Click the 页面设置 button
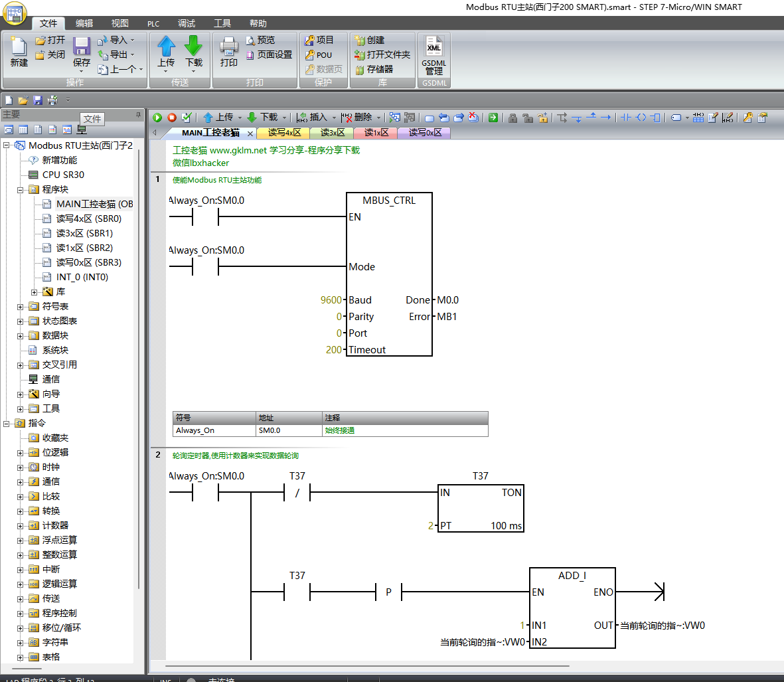 (x=270, y=55)
